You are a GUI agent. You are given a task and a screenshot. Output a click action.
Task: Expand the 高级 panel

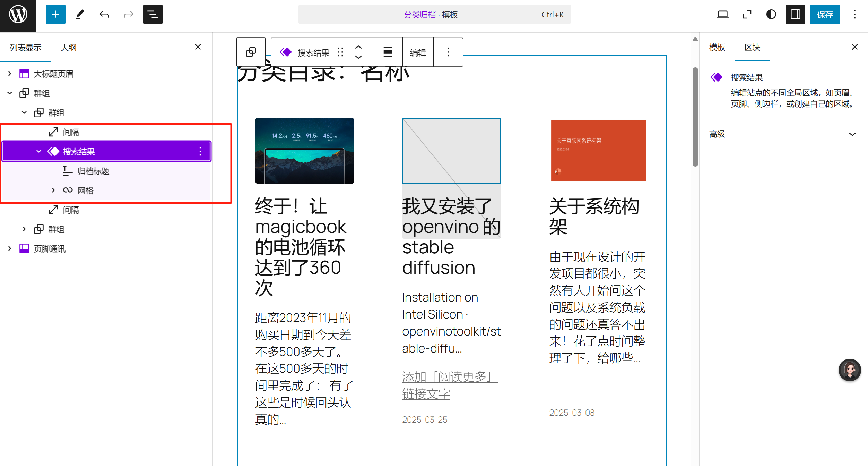(783, 134)
